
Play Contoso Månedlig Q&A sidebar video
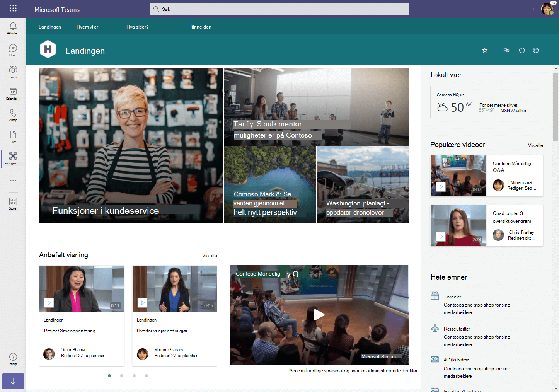click(x=441, y=187)
